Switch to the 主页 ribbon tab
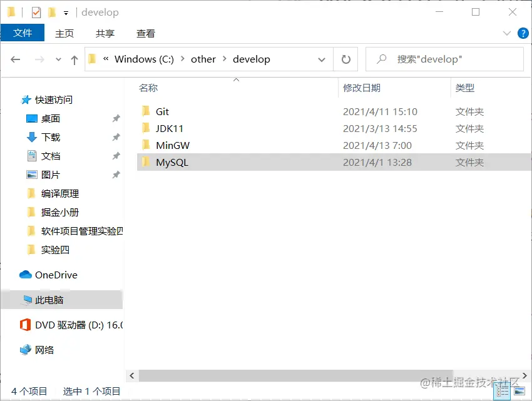Screen dimensions: 532x401 click(64, 33)
